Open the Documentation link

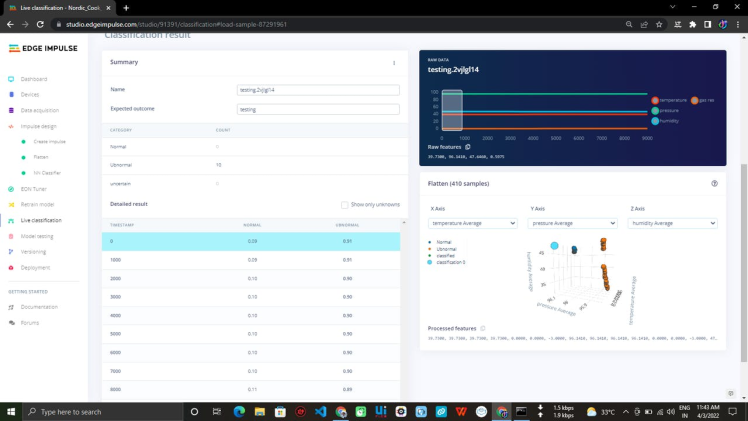tap(39, 307)
